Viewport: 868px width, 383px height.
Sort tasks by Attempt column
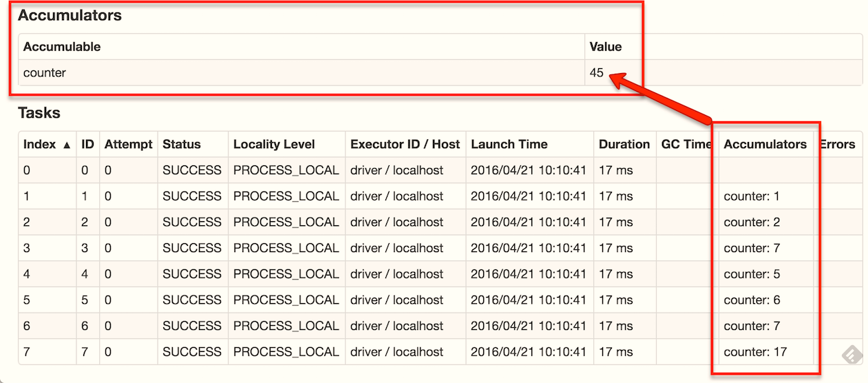[128, 144]
